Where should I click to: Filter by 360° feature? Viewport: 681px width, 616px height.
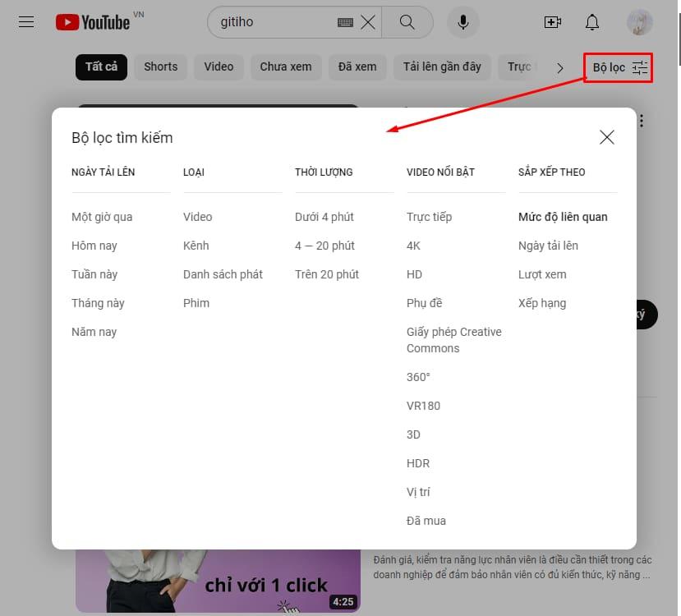tap(418, 377)
